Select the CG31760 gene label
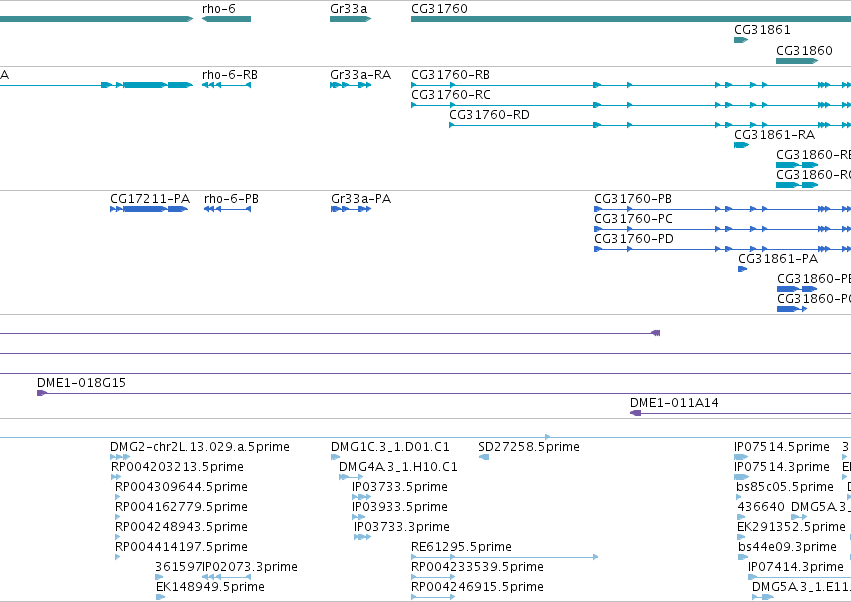Image resolution: width=851 pixels, height=602 pixels. point(439,9)
